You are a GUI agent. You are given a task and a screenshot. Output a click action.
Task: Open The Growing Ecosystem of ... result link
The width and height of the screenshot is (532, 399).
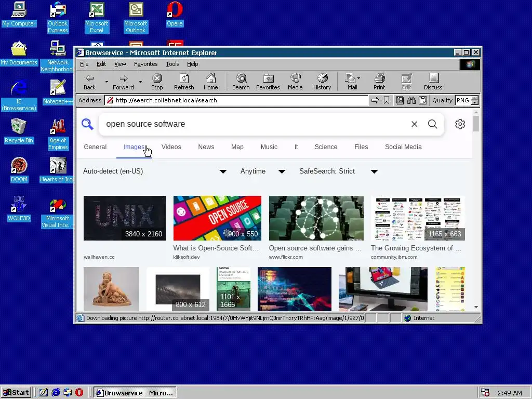pyautogui.click(x=416, y=248)
